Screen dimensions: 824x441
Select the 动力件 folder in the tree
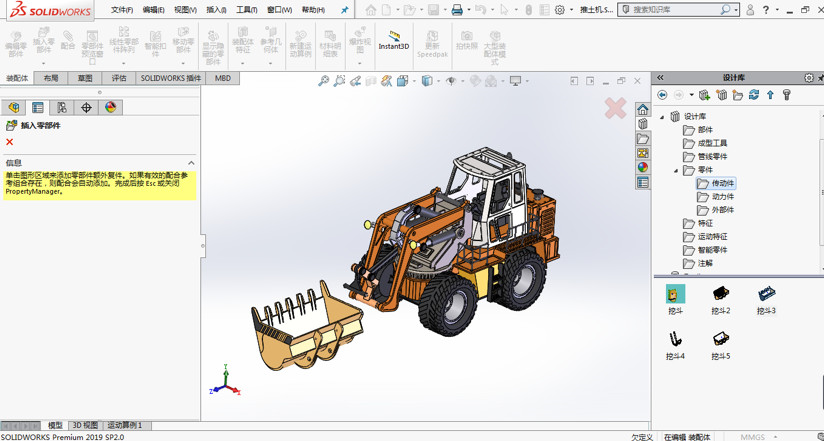tap(722, 197)
